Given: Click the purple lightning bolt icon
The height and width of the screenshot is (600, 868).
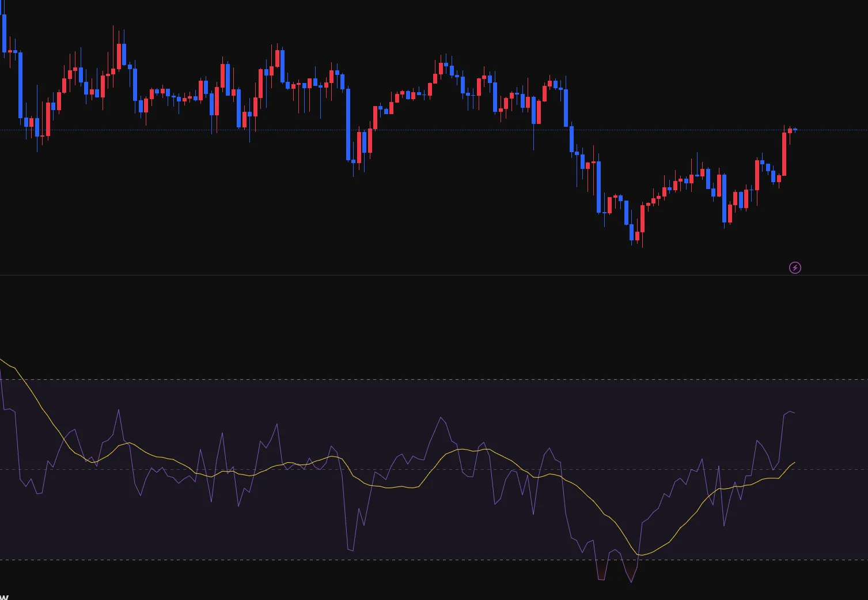Looking at the screenshot, I should (x=795, y=267).
